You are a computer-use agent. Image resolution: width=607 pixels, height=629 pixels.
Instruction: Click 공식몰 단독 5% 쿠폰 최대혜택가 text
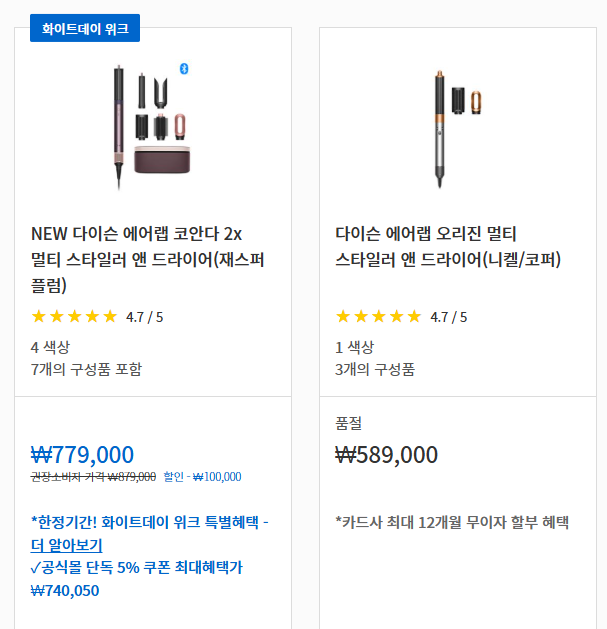[x=137, y=568]
